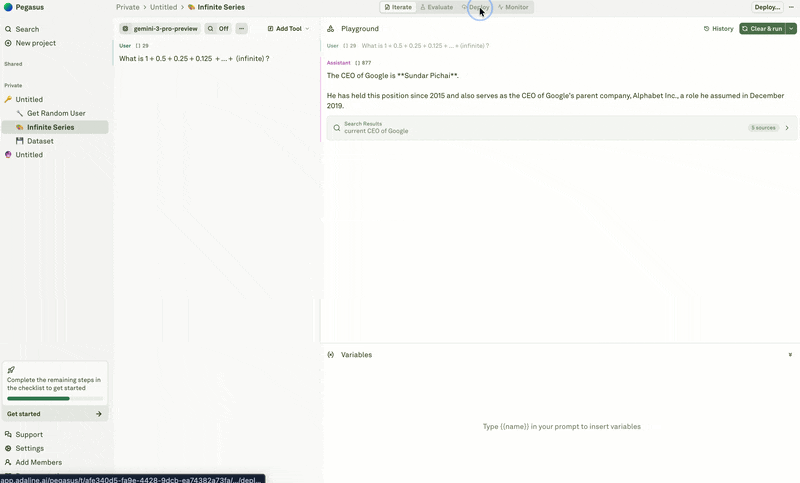Open the run History
The image size is (800, 483).
(718, 29)
